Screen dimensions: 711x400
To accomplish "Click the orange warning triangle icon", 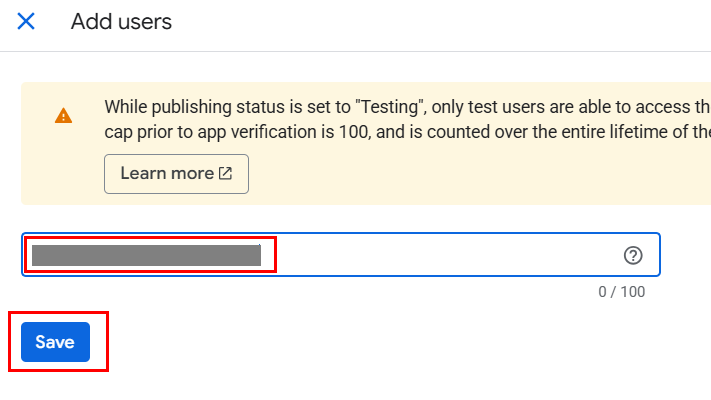I will click(63, 116).
